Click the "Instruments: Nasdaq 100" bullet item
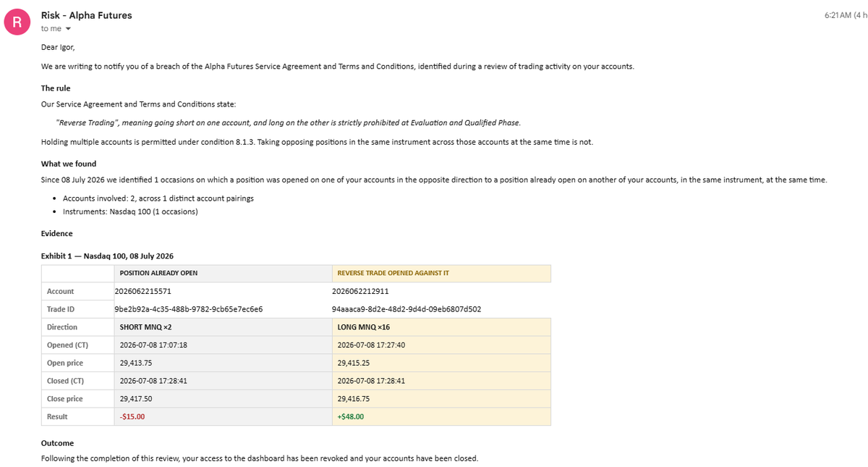Viewport: 868px width, 467px height. pyautogui.click(x=130, y=211)
